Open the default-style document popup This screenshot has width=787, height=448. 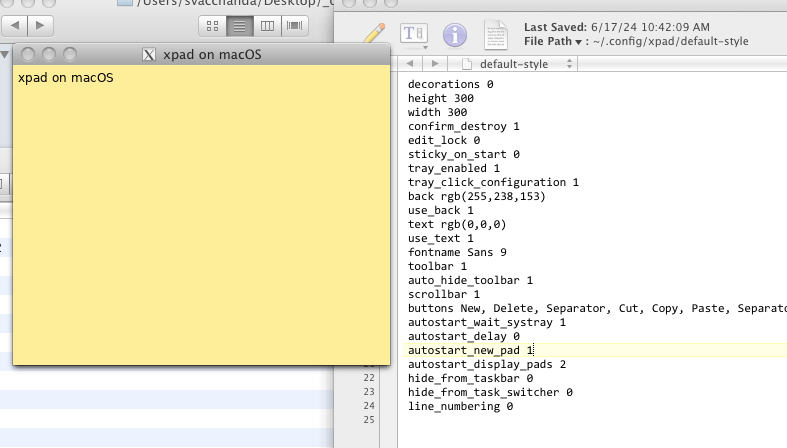click(516, 64)
